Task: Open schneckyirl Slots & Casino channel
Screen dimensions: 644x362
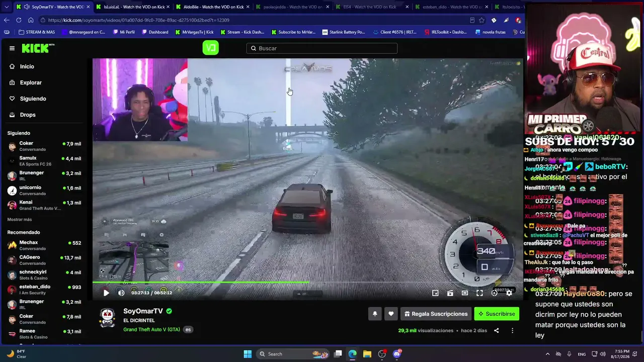Action: (x=44, y=275)
